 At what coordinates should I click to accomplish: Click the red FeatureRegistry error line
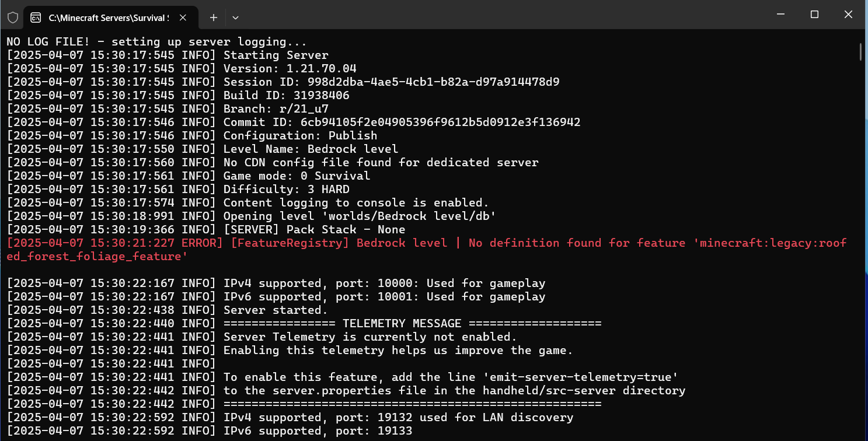[x=427, y=250]
